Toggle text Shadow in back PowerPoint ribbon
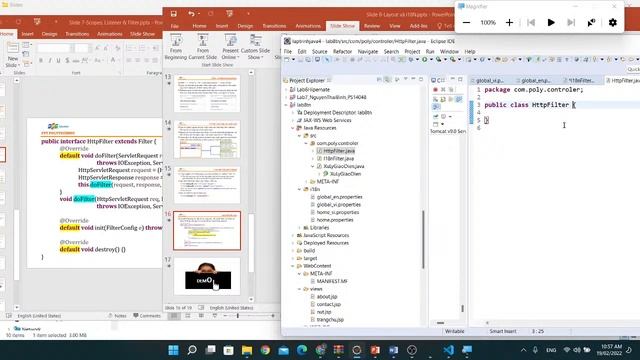 coord(67,61)
